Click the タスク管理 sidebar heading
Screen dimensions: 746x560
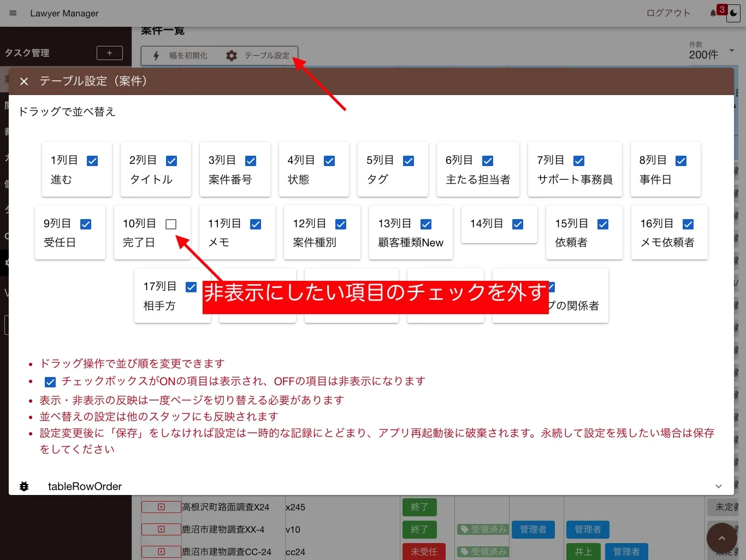click(x=27, y=53)
